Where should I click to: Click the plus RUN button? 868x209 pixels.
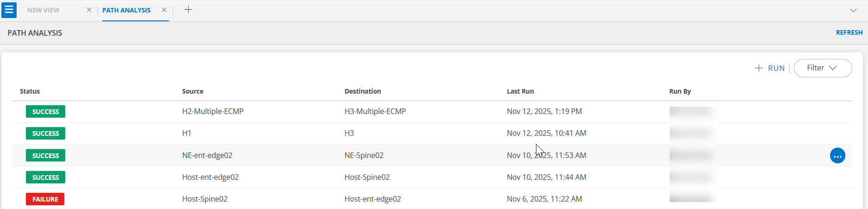click(x=770, y=68)
